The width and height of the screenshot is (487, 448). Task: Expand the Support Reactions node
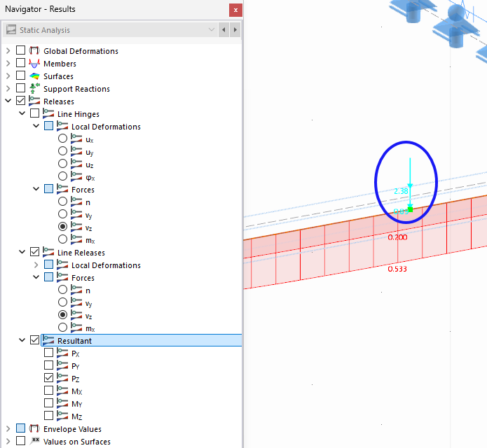pos(8,88)
